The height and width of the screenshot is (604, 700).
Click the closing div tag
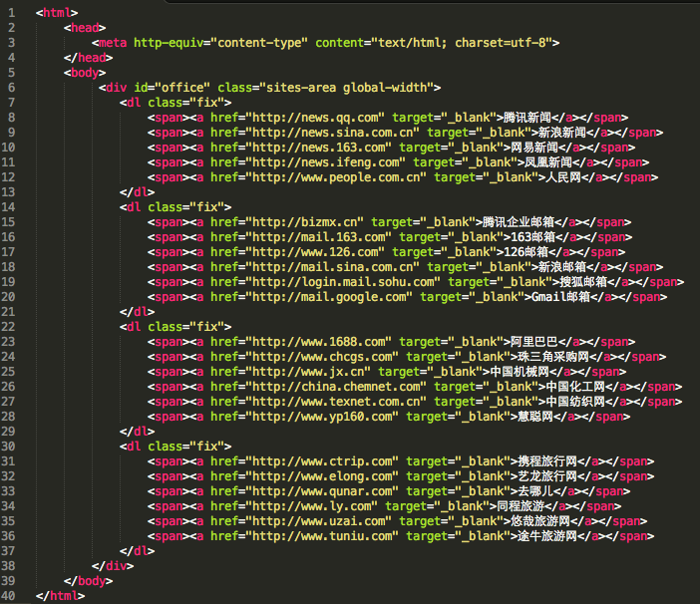[x=113, y=566]
